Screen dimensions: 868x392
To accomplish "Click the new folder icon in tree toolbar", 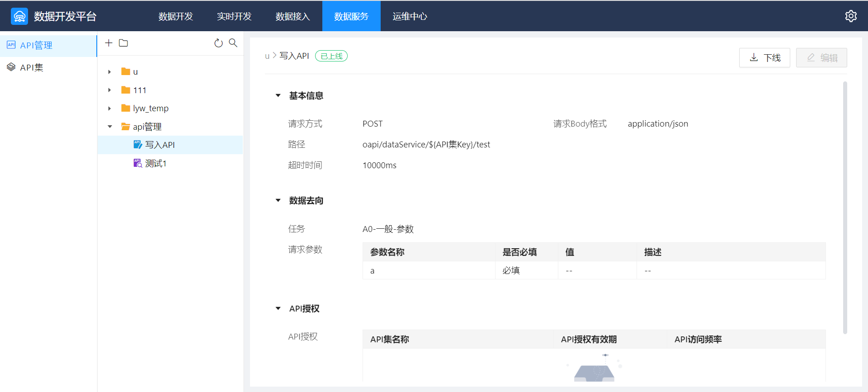I will point(123,43).
